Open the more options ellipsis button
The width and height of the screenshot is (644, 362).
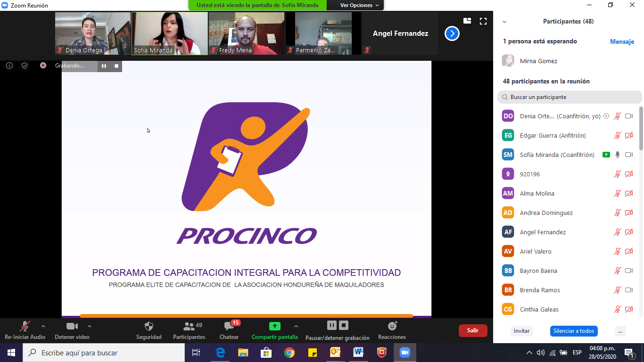click(620, 331)
